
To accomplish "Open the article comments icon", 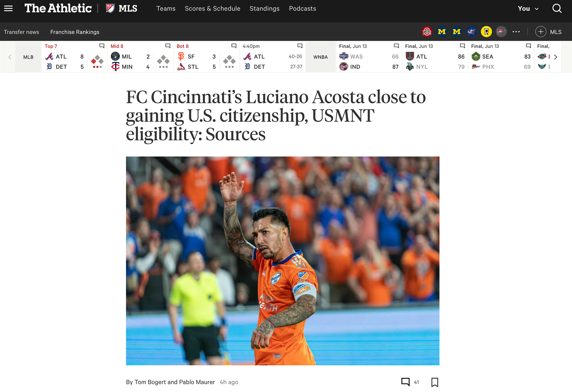I will pyautogui.click(x=405, y=382).
